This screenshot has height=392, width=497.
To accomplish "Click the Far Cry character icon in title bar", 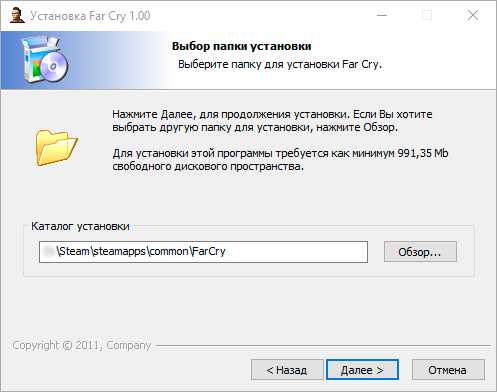I will point(17,15).
